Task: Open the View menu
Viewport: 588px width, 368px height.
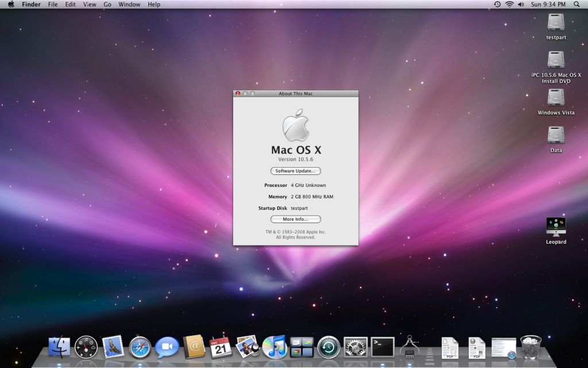Action: pyautogui.click(x=90, y=4)
